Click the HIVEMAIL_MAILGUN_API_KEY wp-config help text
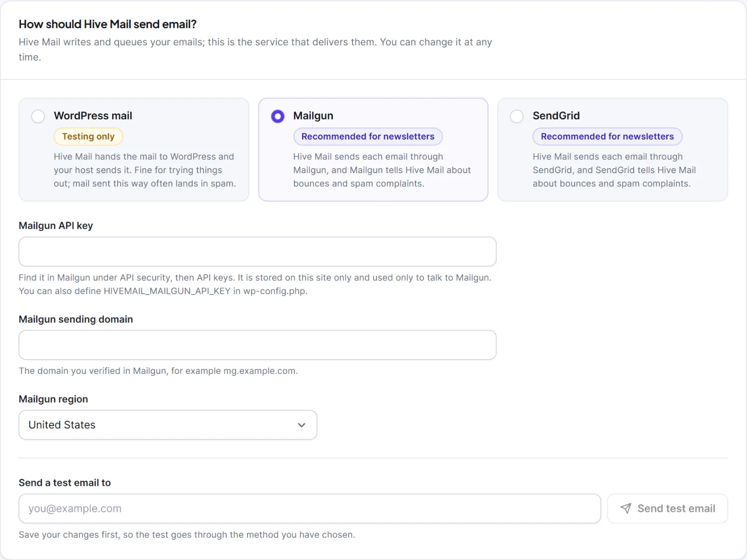The width and height of the screenshot is (747, 560). (x=163, y=291)
